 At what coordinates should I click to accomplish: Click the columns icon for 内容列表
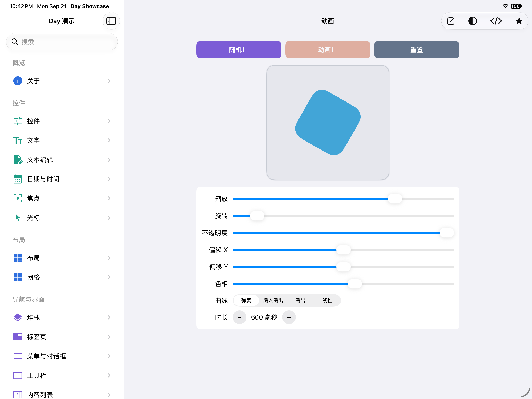(x=18, y=395)
